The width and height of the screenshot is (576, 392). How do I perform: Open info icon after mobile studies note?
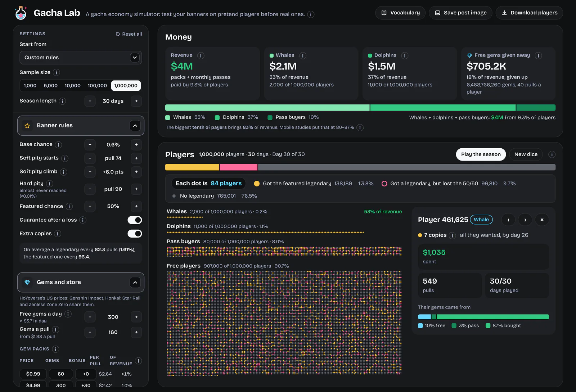click(360, 128)
